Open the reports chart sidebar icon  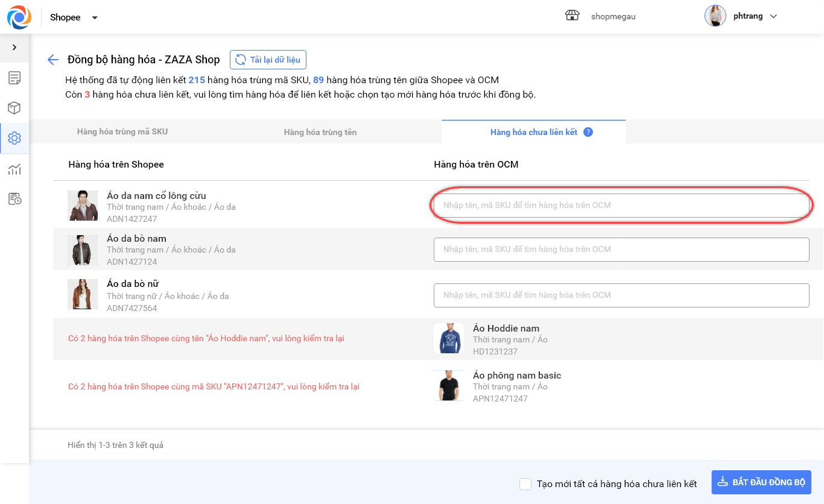(x=14, y=169)
